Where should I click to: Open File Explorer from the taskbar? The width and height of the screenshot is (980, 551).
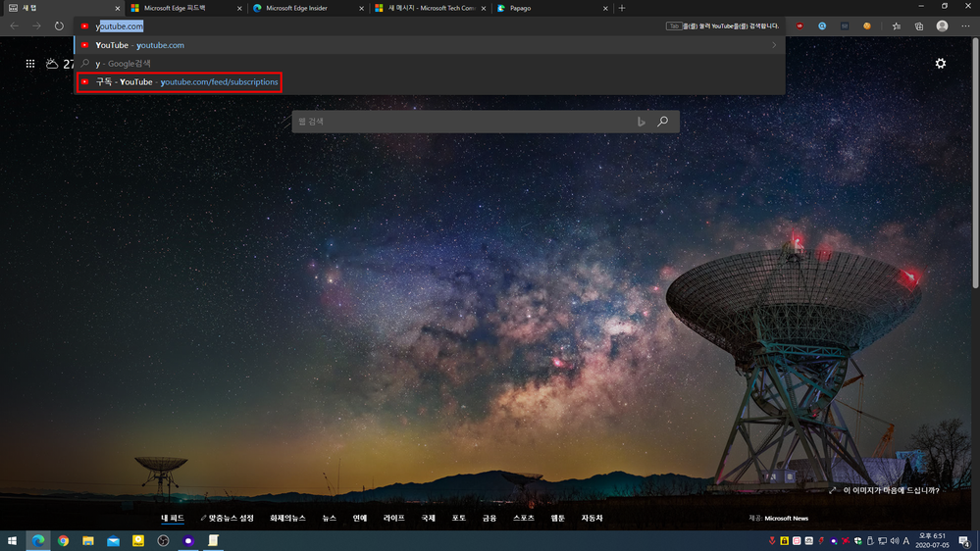[x=88, y=540]
